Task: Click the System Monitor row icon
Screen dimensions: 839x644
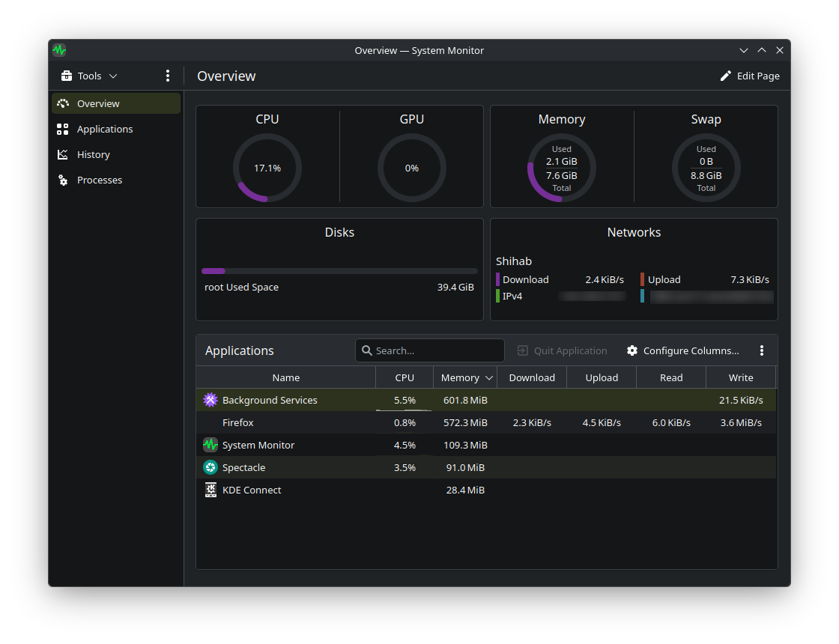Action: (210, 445)
